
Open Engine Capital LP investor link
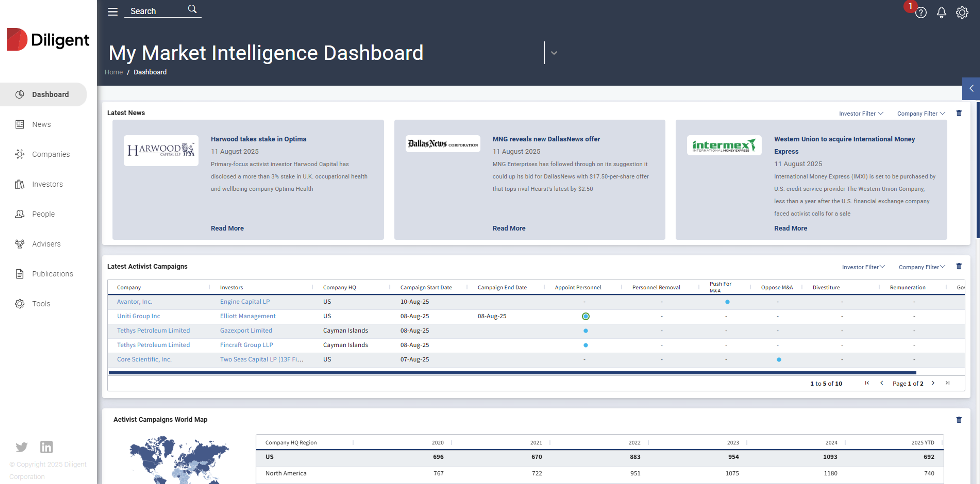coord(245,301)
